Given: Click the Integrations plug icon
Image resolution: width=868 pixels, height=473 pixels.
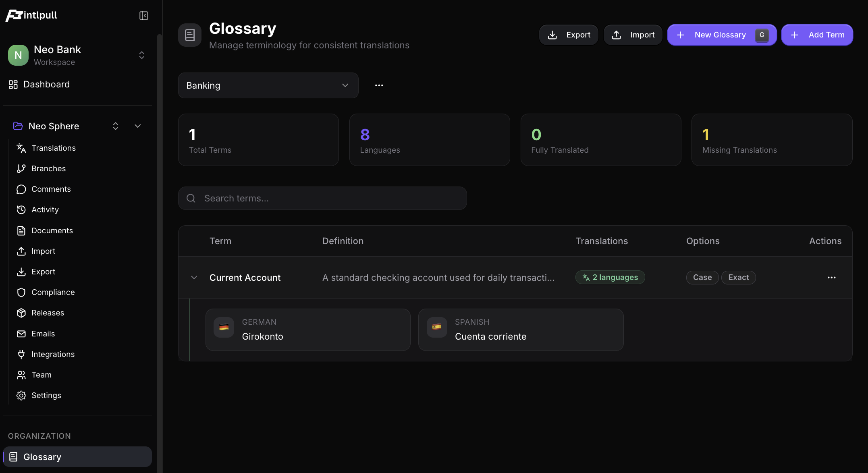Looking at the screenshot, I should pos(21,354).
